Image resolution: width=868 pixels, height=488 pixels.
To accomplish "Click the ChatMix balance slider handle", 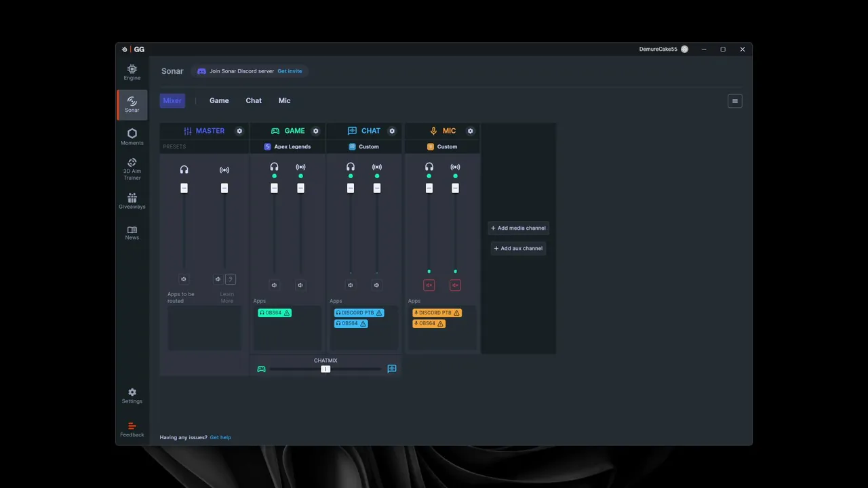I will [325, 369].
